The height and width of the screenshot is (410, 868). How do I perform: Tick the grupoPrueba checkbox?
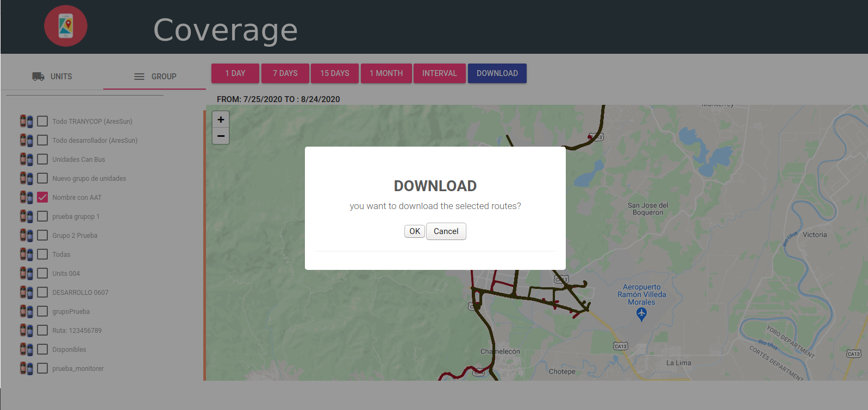[x=42, y=311]
